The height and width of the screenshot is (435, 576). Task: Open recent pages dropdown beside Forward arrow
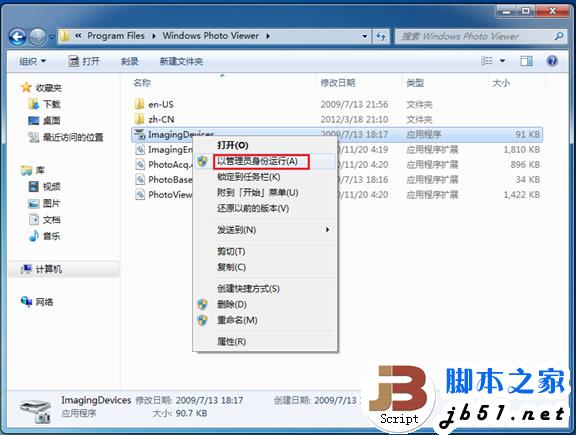coord(52,37)
